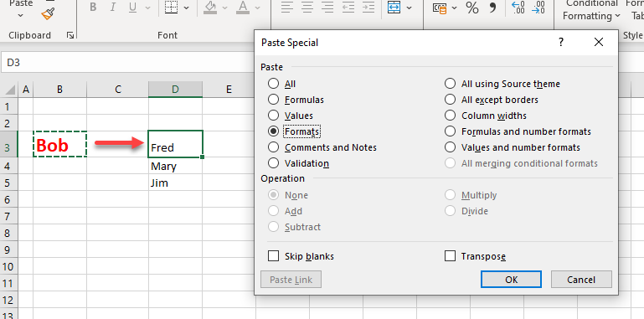This screenshot has width=644, height=319.
Task: Decrease the indent
Action: (348, 7)
